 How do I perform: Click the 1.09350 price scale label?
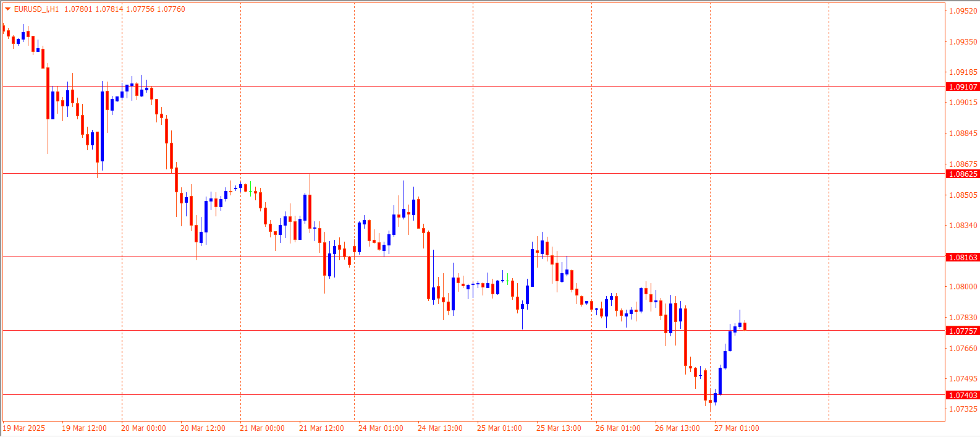coord(963,42)
